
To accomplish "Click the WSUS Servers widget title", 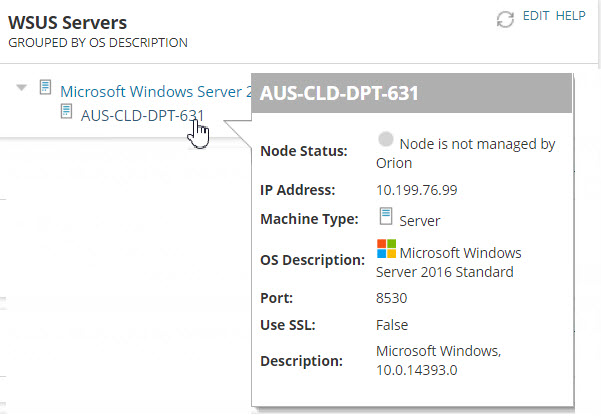I will point(67,22).
